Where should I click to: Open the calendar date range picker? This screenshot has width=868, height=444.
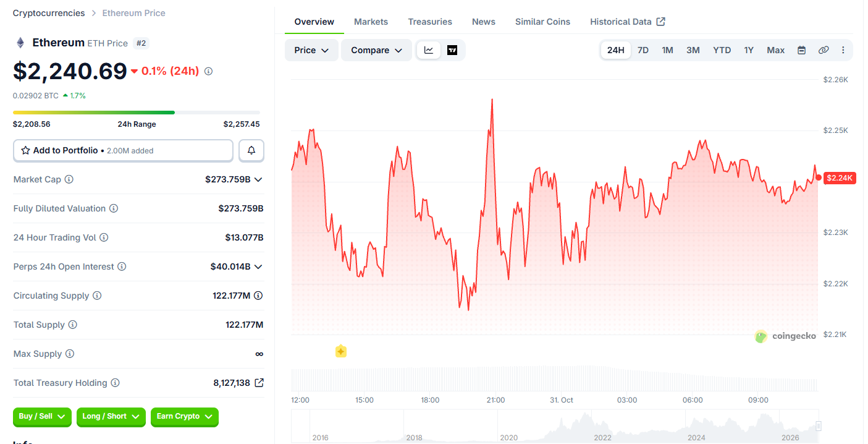[801, 50]
